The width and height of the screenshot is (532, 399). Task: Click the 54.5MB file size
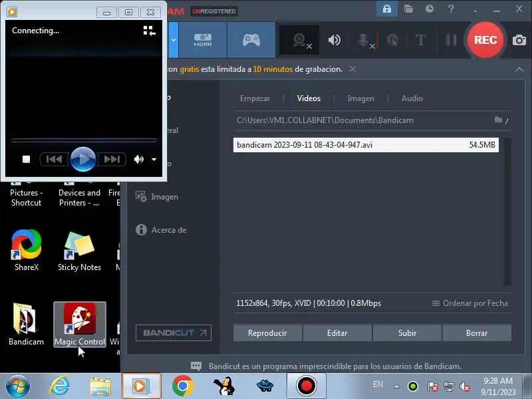[481, 145]
